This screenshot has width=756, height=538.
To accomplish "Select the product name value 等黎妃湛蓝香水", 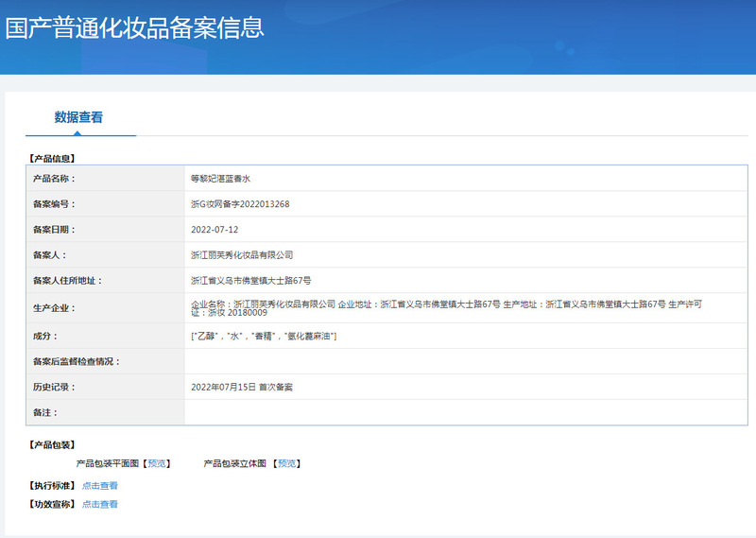I will 220,178.
